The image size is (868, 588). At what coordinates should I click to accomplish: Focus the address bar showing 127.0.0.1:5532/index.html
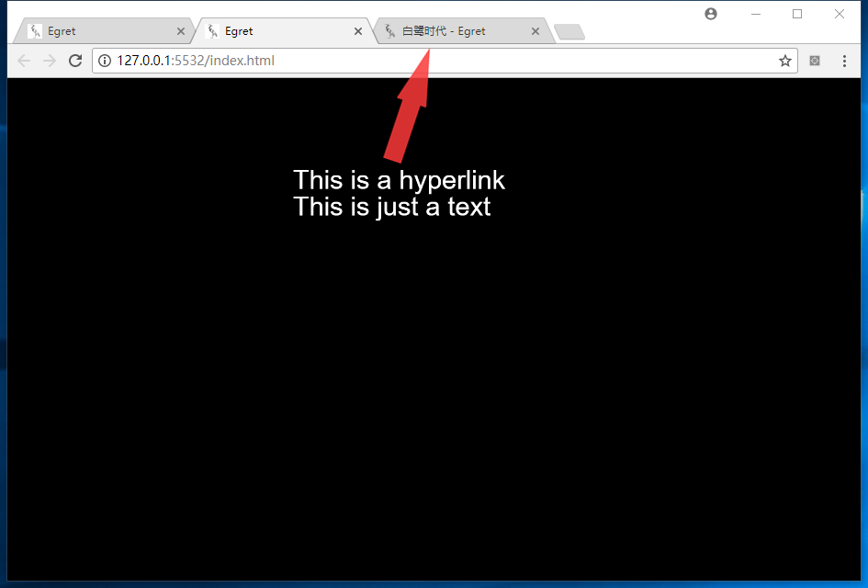tap(441, 61)
